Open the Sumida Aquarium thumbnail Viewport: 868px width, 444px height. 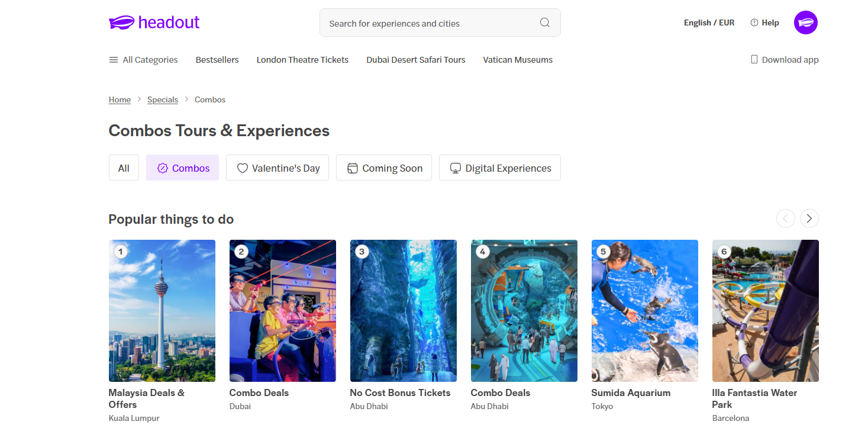click(x=644, y=310)
